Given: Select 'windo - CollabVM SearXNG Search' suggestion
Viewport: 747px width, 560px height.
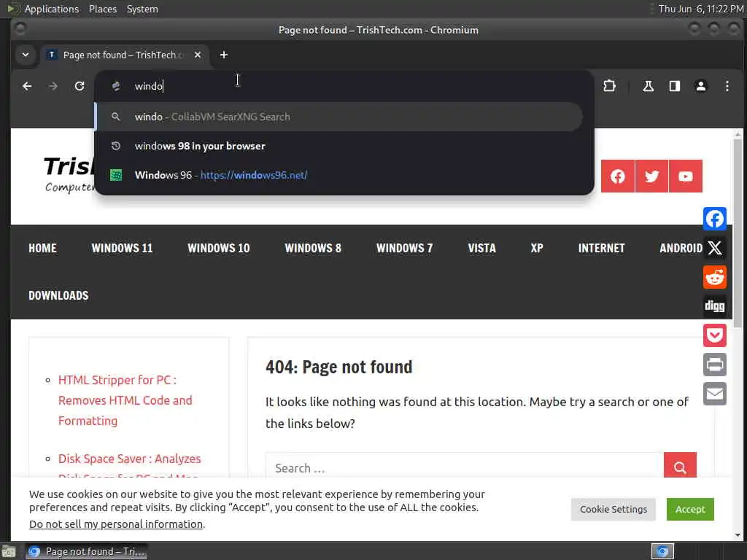Looking at the screenshot, I should point(338,117).
